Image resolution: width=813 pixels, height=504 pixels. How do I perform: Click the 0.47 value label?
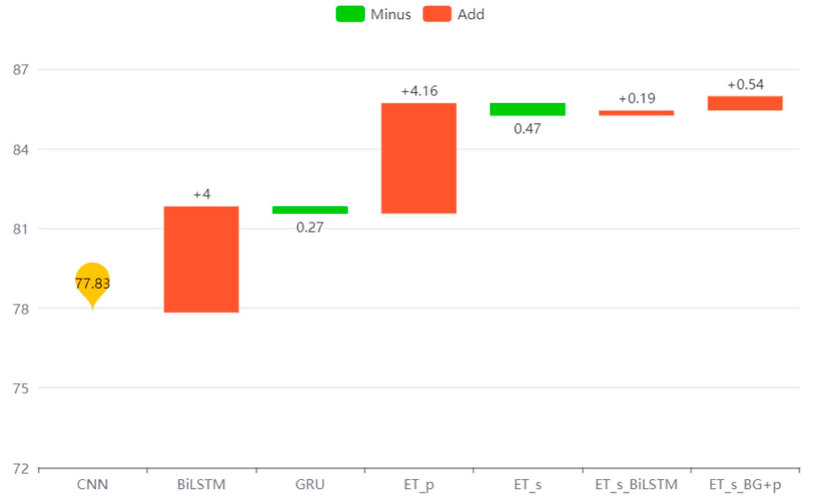coord(527,129)
